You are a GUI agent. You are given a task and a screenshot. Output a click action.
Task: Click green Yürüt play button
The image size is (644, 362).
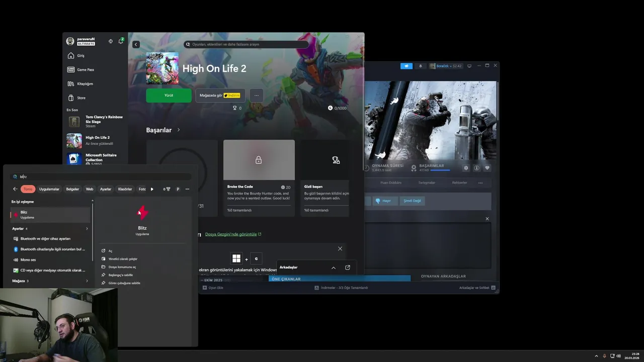tap(169, 96)
